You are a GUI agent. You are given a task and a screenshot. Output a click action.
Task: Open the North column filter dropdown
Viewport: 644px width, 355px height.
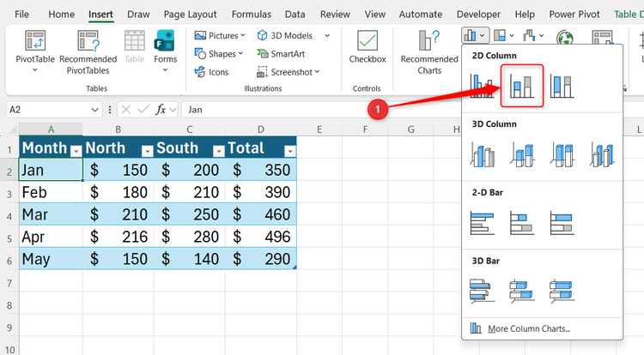point(147,151)
